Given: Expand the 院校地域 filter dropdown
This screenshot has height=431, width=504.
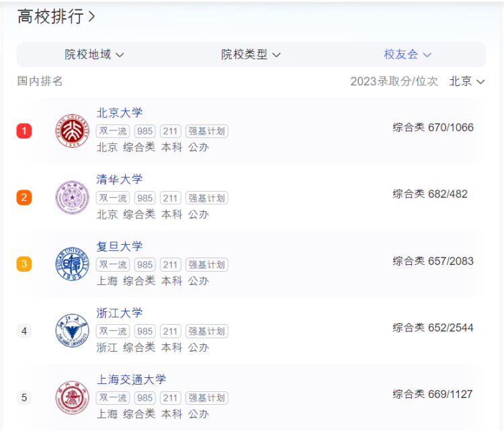Looking at the screenshot, I should (x=94, y=54).
